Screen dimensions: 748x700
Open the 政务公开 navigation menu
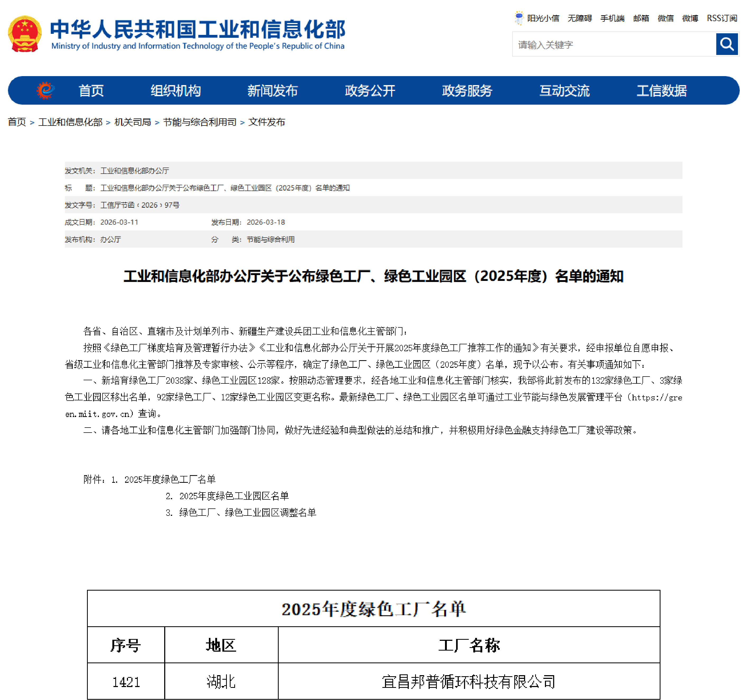370,91
